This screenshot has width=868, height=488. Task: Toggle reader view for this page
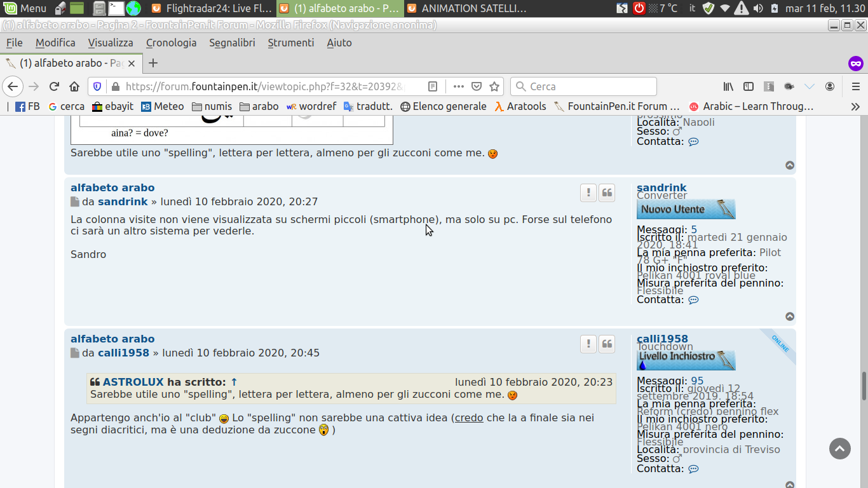coord(433,86)
